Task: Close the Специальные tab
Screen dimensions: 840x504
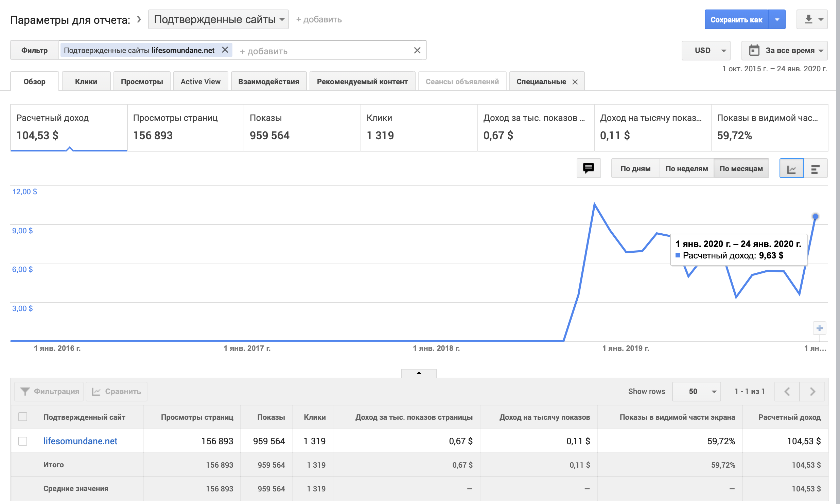Action: click(x=575, y=82)
